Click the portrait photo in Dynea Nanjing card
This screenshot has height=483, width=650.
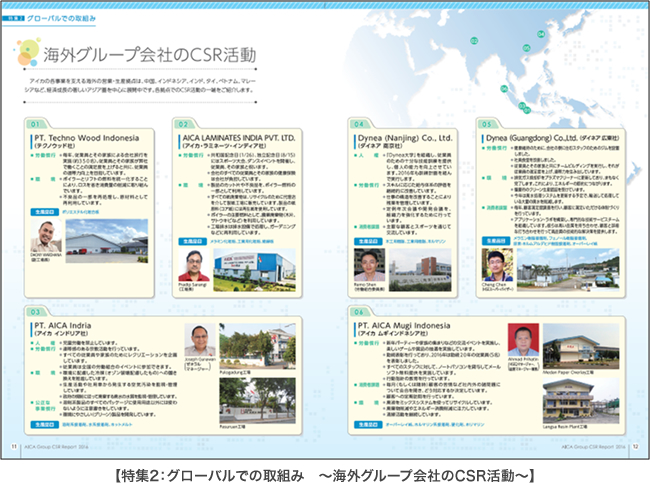click(x=369, y=265)
